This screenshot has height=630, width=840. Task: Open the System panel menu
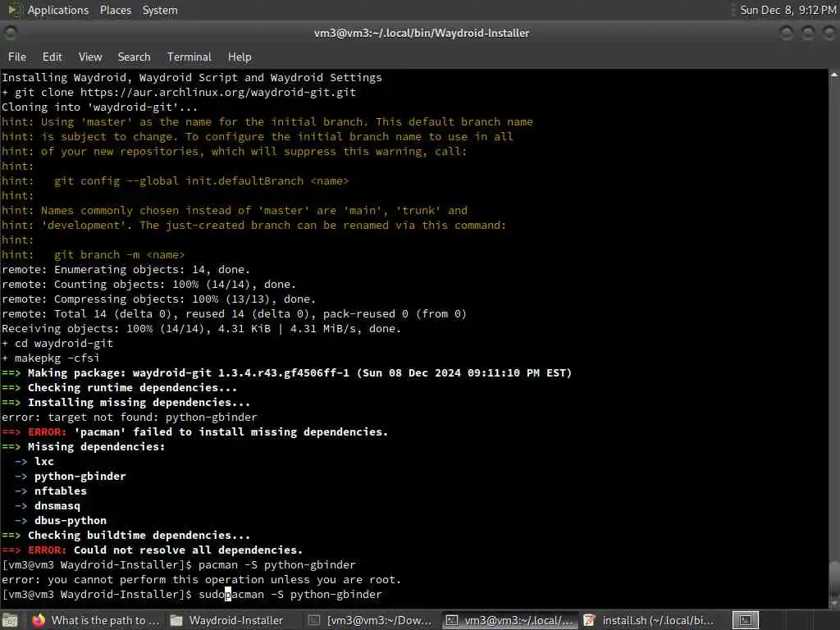[160, 10]
